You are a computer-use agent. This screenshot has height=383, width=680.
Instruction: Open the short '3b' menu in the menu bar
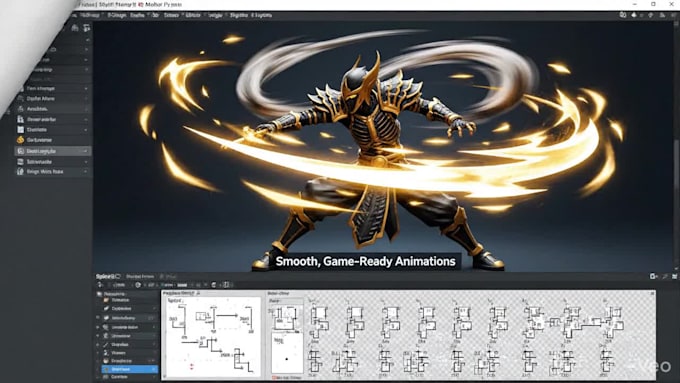click(155, 15)
